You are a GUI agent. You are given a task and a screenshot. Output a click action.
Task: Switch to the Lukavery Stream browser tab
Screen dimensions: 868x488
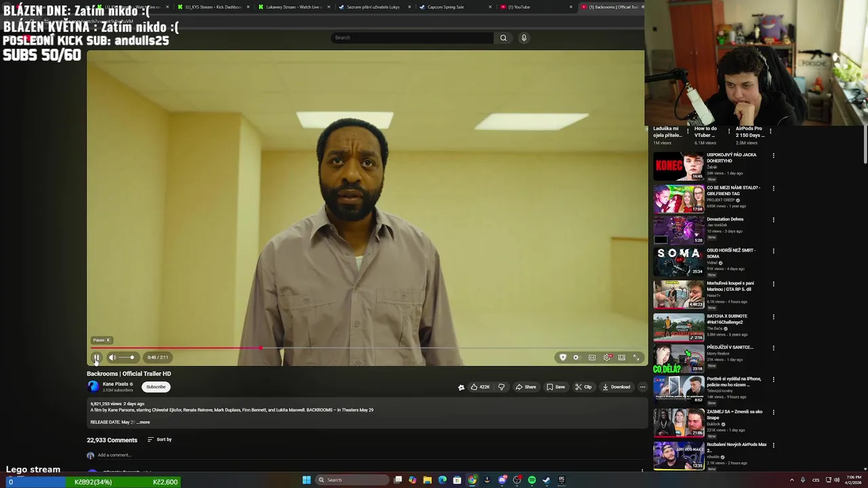(x=294, y=7)
